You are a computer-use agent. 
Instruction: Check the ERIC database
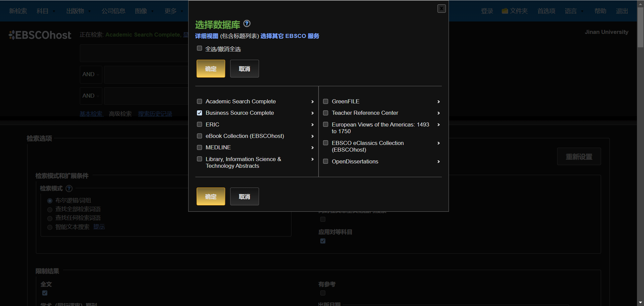tap(200, 124)
